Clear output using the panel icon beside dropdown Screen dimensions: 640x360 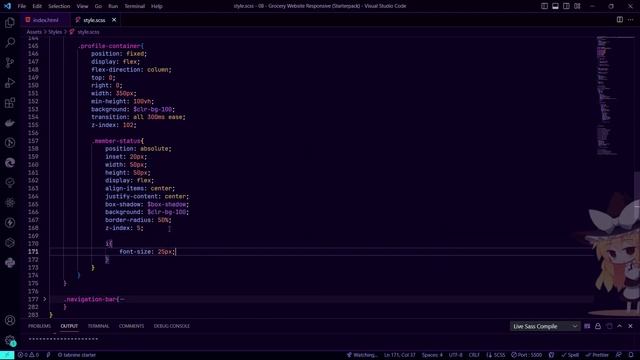point(587,326)
